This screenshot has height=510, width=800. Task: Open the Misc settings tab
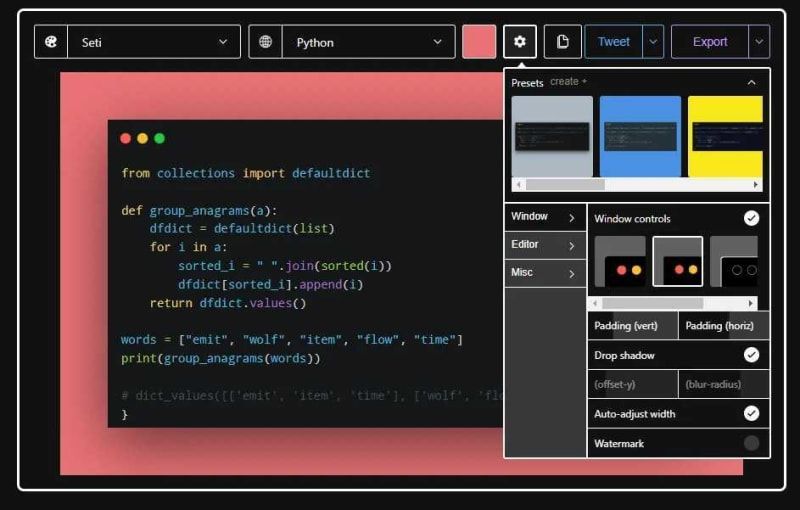coord(545,273)
